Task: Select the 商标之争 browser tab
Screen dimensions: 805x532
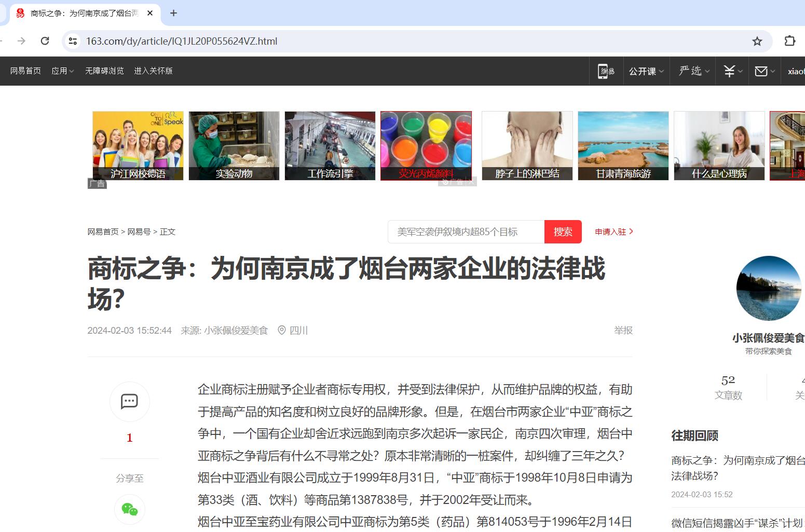Action: tap(85, 13)
